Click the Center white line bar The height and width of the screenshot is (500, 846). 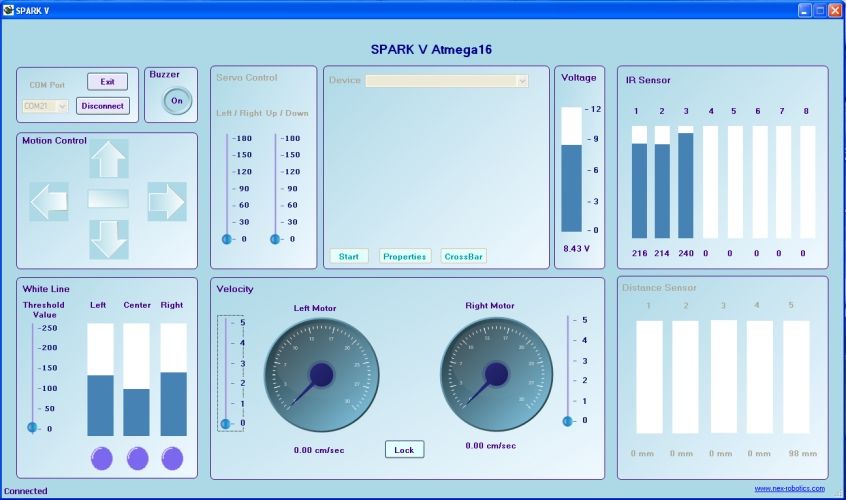tap(137, 379)
